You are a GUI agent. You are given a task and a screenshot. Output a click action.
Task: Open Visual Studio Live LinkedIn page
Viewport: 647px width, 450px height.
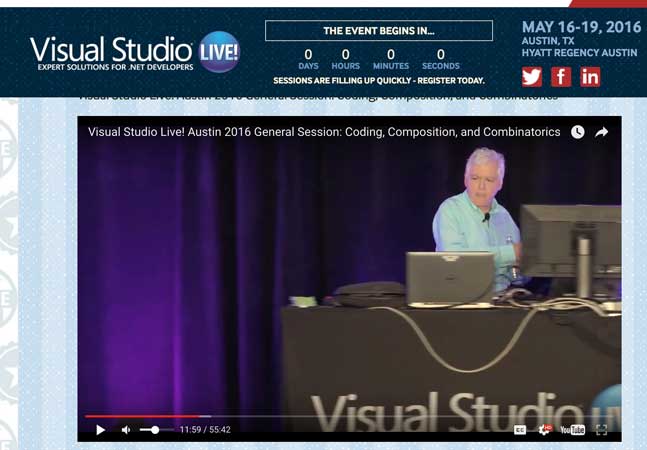click(590, 77)
